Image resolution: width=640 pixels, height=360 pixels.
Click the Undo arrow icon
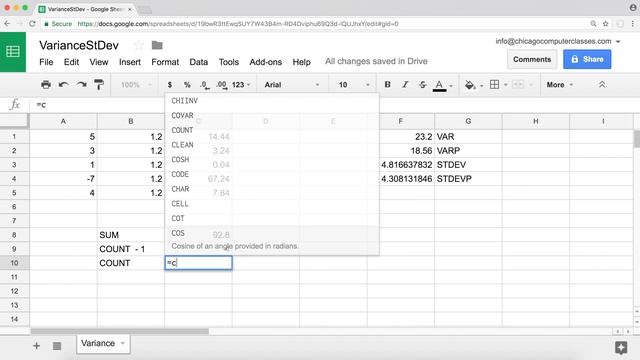coord(63,84)
